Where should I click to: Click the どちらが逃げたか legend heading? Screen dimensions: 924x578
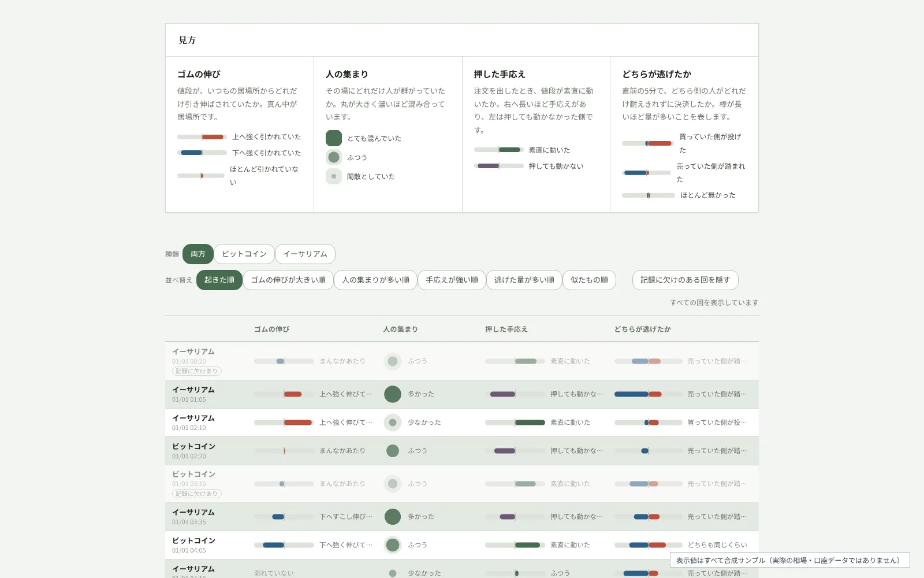click(x=657, y=74)
